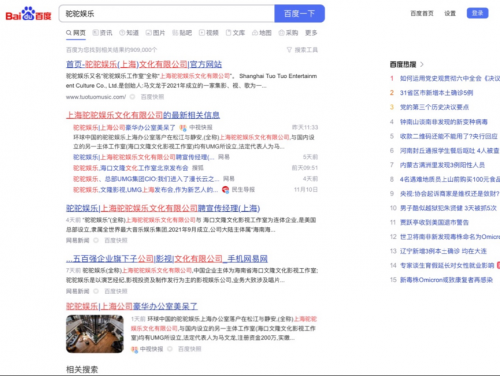Open hot search 央视:协会起诉商家是维权还是敛财
The height and width of the screenshot is (376, 500).
(450, 194)
